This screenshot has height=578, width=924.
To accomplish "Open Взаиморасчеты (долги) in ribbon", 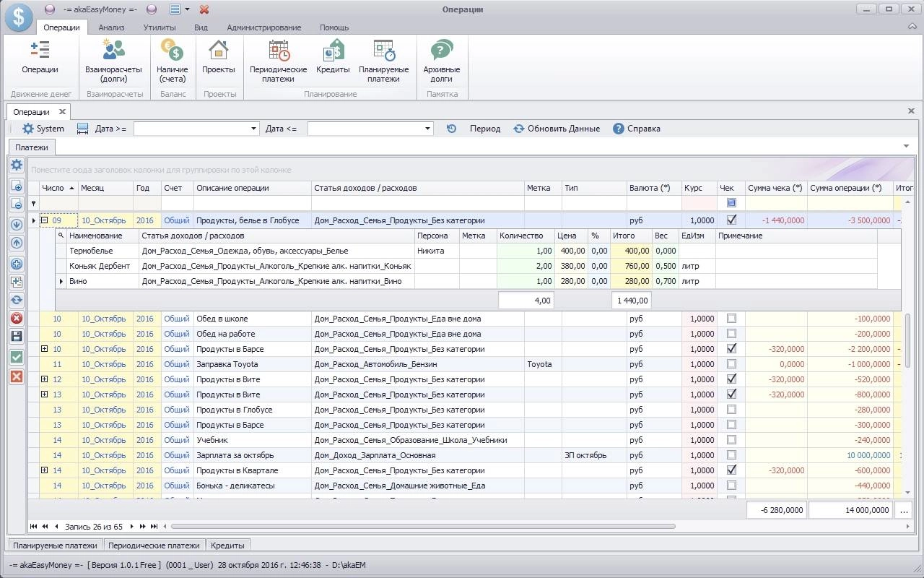I will tap(114, 61).
